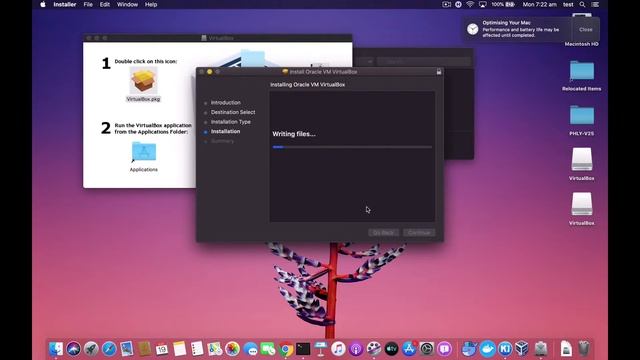Click the lock icon in installer title bar
This screenshot has width=640, height=360.
439,72
